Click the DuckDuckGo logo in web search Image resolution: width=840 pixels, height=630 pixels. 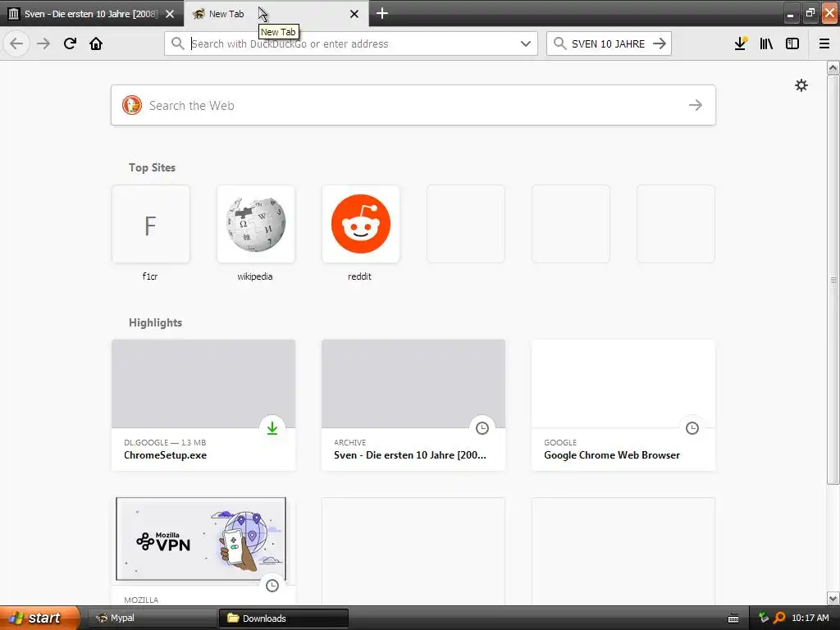click(x=132, y=105)
